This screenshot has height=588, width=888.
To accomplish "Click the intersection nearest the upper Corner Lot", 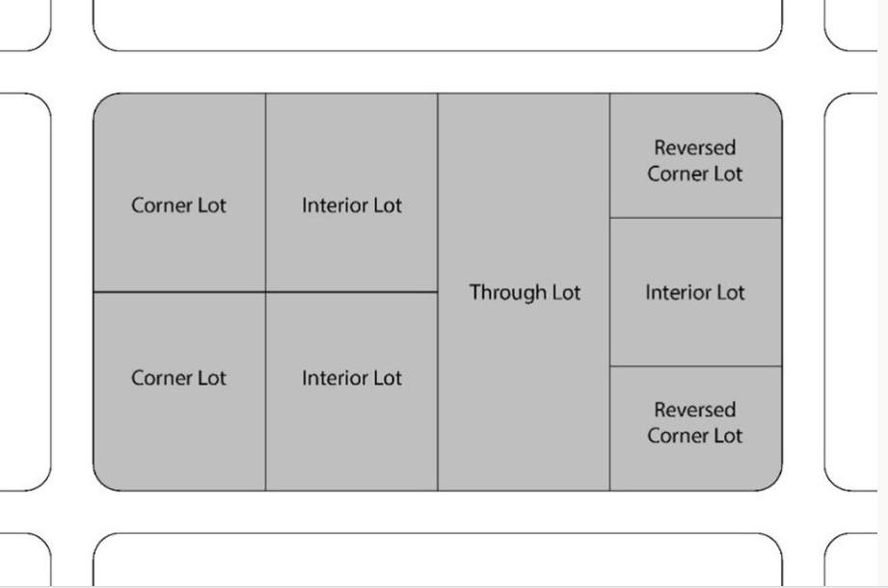I will click(72, 72).
